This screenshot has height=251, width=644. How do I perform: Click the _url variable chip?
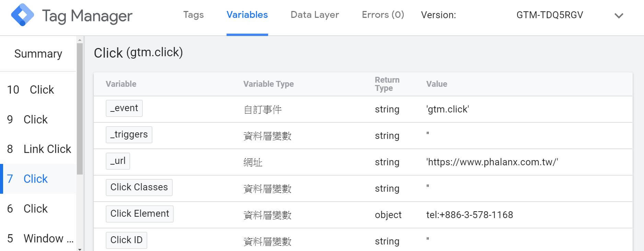point(118,161)
